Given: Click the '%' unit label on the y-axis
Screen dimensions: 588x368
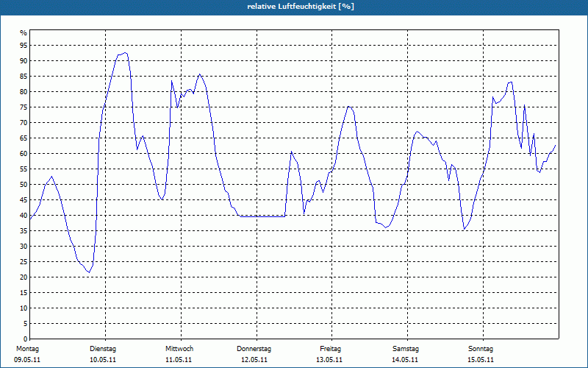Looking at the screenshot, I should pos(24,33).
